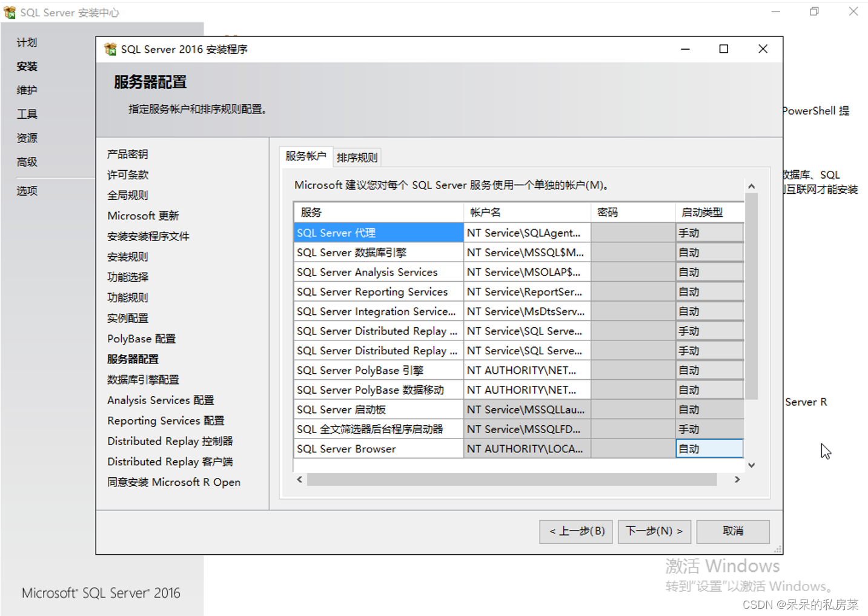
Task: Select the SQL Server Reporting Services row
Action: pyautogui.click(x=379, y=292)
